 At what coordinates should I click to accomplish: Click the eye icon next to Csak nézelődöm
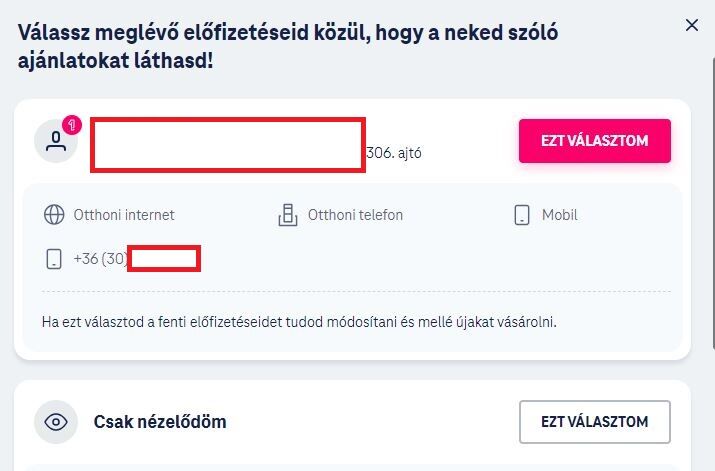click(56, 422)
